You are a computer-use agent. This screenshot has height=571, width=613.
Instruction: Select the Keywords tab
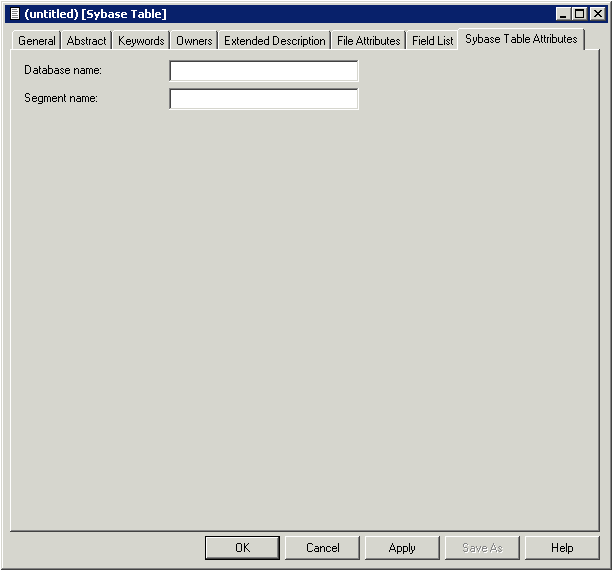[141, 41]
